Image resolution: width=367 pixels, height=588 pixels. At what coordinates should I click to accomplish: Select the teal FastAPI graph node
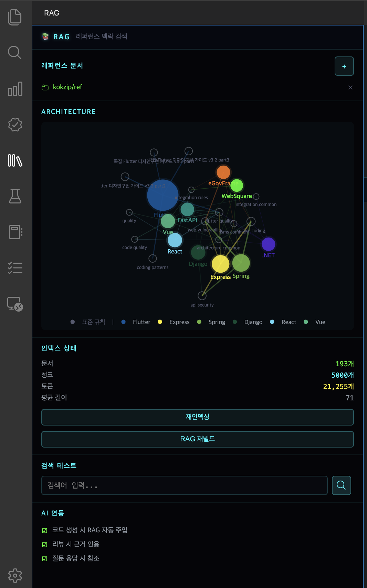187,209
